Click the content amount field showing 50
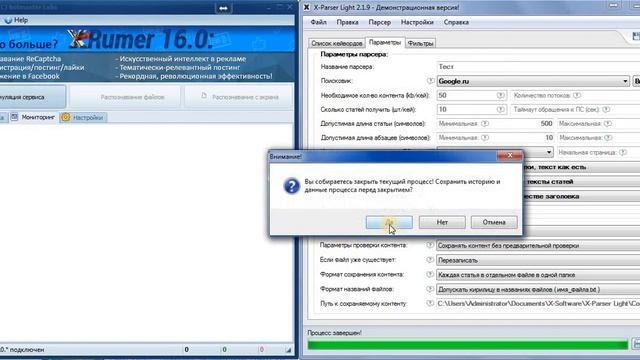This screenshot has width=640, height=360. pyautogui.click(x=471, y=95)
